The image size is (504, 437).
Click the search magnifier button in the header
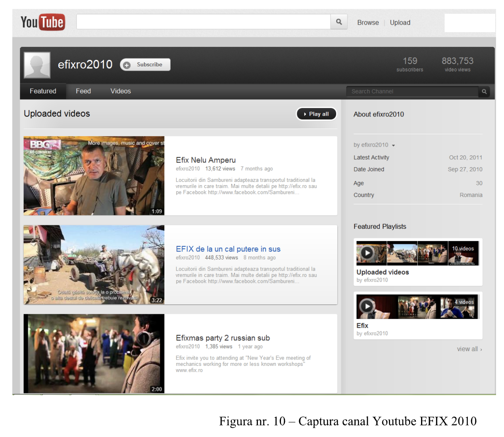[339, 22]
